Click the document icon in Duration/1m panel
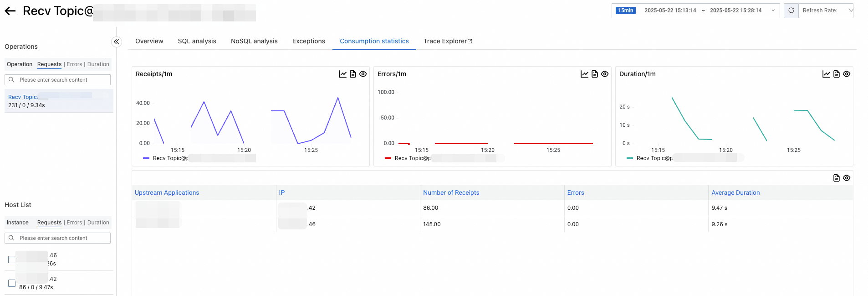 [x=837, y=74]
